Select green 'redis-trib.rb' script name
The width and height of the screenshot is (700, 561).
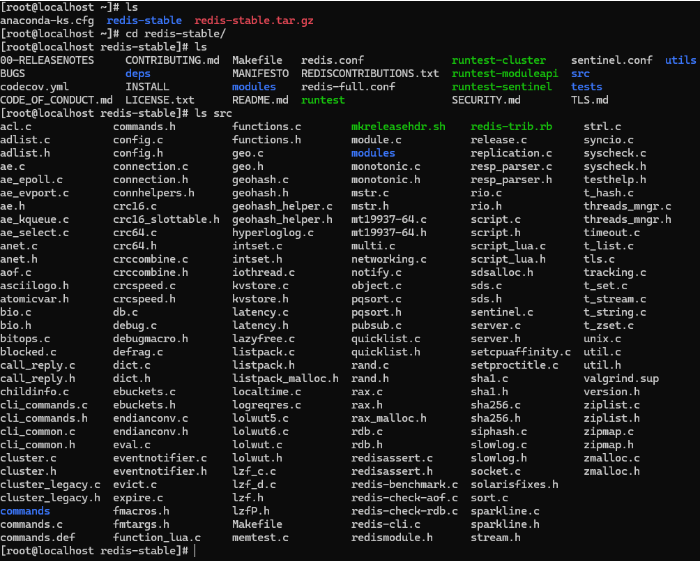coord(511,127)
